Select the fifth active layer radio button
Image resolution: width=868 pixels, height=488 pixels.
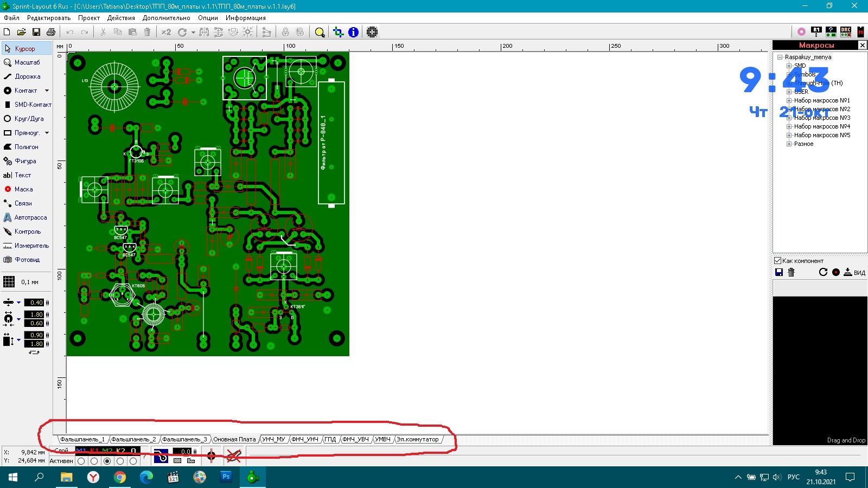(133, 461)
